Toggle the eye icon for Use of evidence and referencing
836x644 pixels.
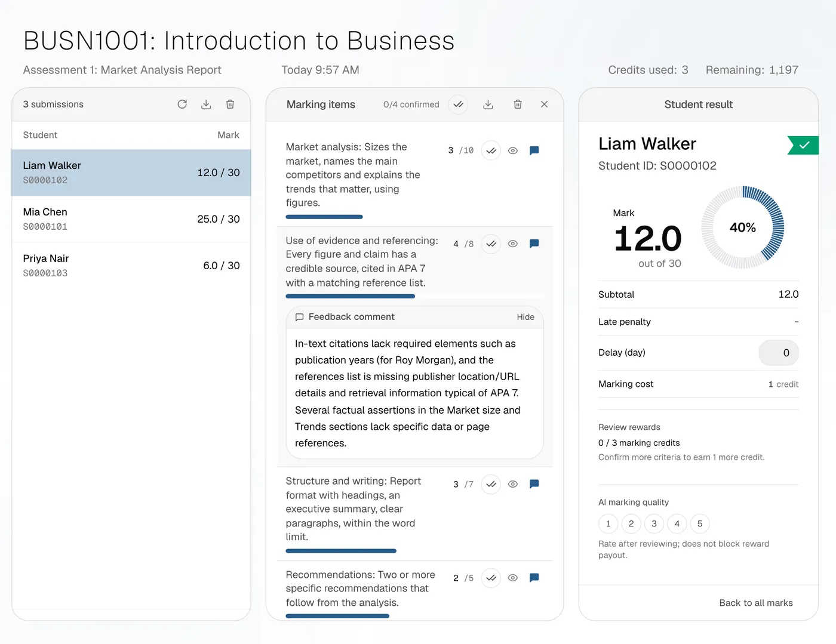pyautogui.click(x=512, y=244)
